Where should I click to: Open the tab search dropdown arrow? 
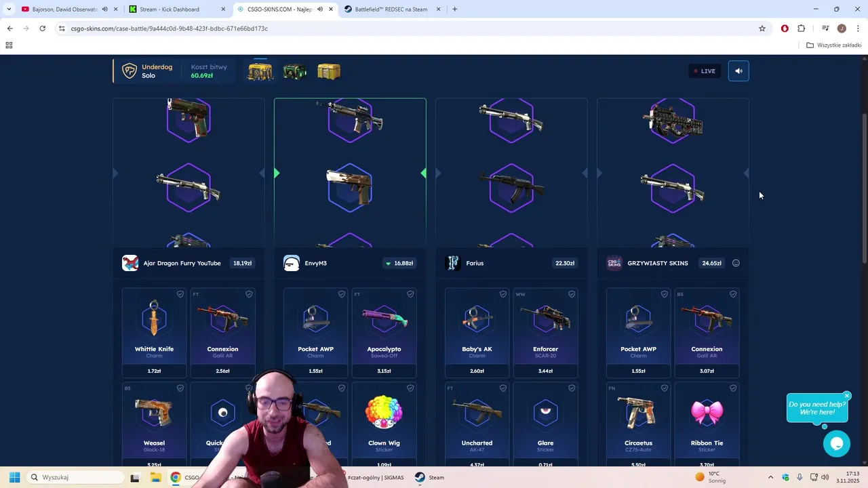[9, 9]
